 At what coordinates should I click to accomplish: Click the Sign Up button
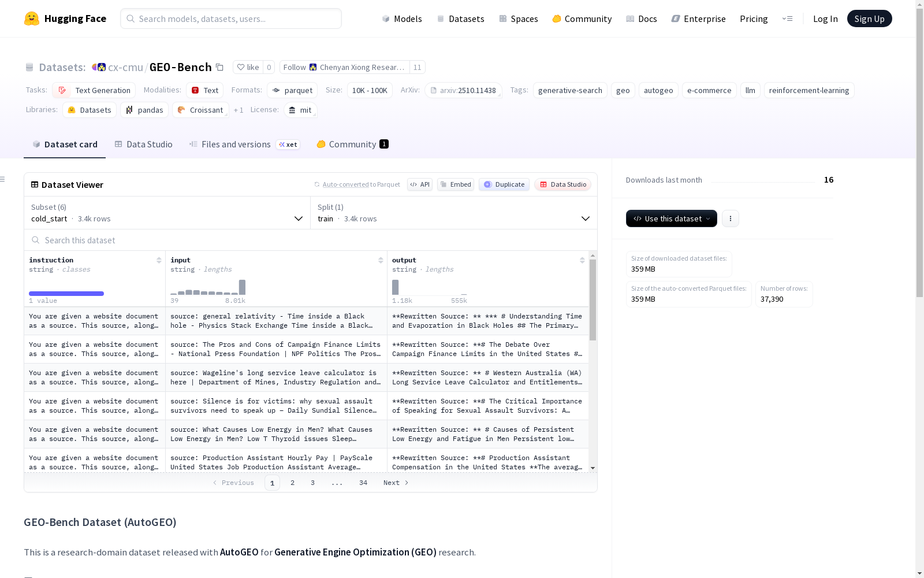click(869, 18)
